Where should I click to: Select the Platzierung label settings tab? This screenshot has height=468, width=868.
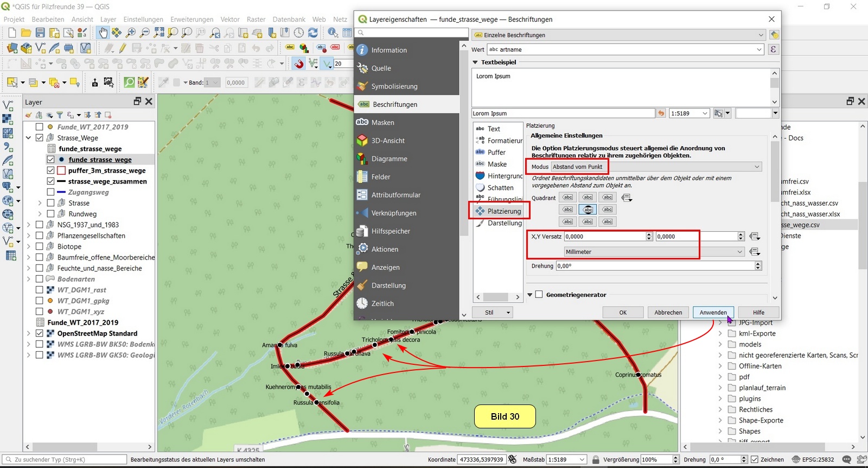[503, 211]
